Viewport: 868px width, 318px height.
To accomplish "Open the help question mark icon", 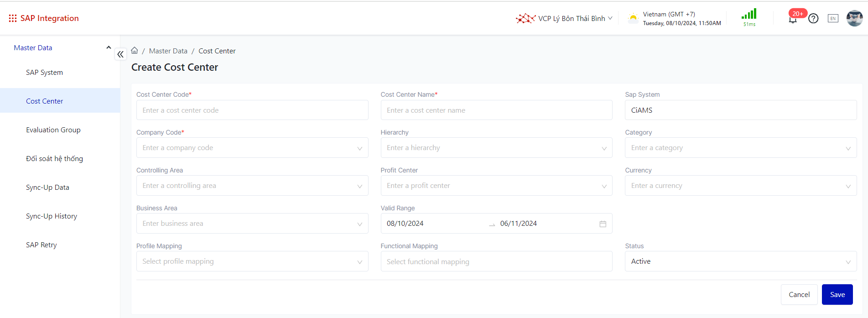I will 813,19.
